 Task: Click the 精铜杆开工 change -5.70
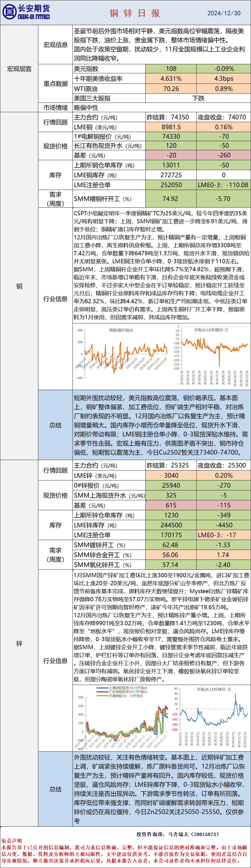pos(224,199)
